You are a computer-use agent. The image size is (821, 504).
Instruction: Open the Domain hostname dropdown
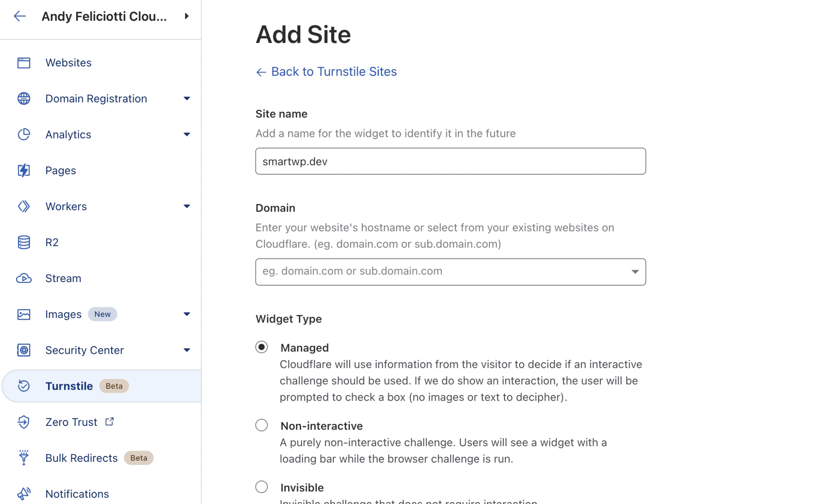pyautogui.click(x=635, y=272)
